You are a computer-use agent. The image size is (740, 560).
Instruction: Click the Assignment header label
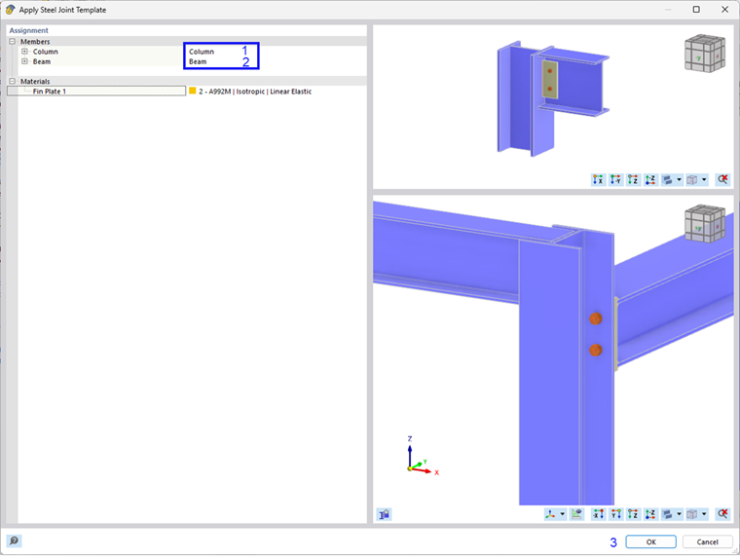tap(29, 30)
